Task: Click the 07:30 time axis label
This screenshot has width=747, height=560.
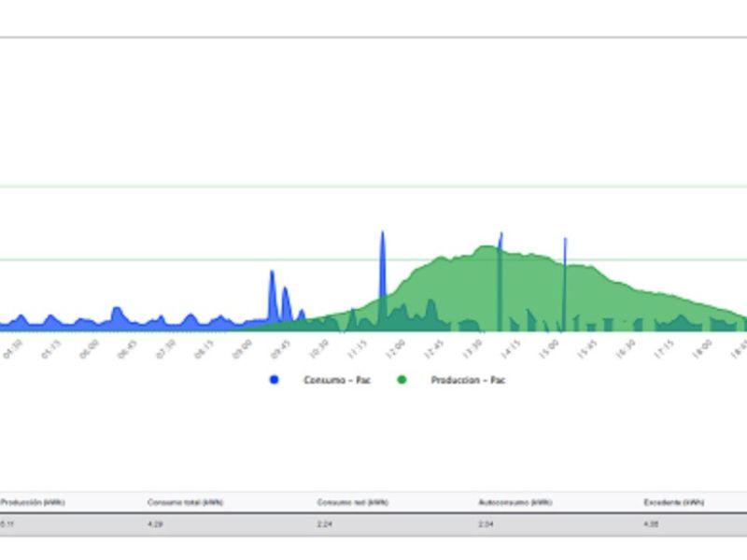Action: (x=166, y=349)
